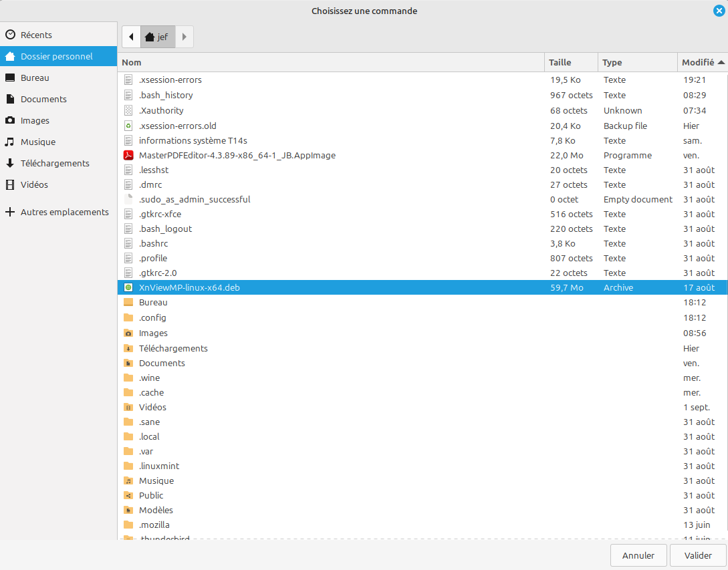The width and height of the screenshot is (728, 570).
Task: Click the right path arrow beside jef
Action: point(185,37)
